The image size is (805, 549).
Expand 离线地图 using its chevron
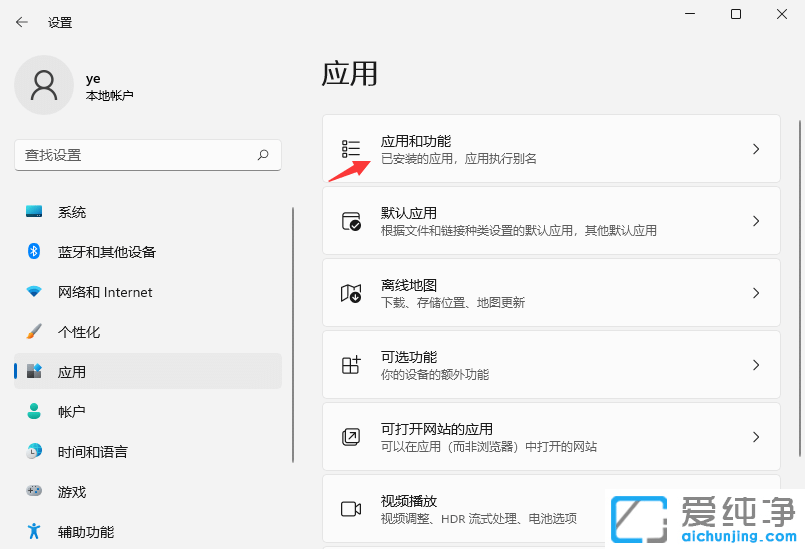tap(756, 293)
